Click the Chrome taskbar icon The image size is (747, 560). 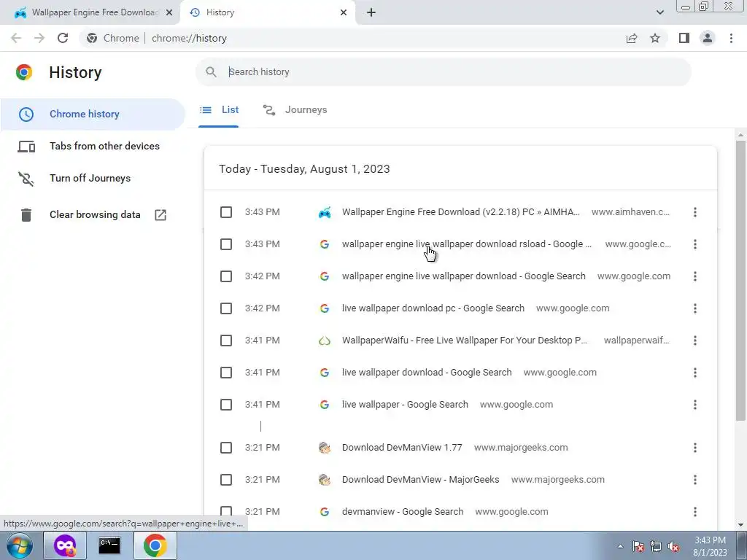click(155, 545)
